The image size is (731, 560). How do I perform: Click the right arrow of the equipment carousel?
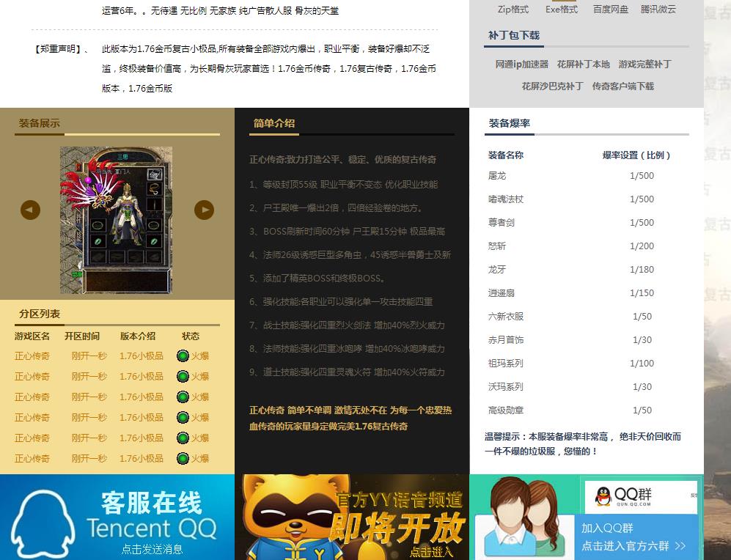204,210
